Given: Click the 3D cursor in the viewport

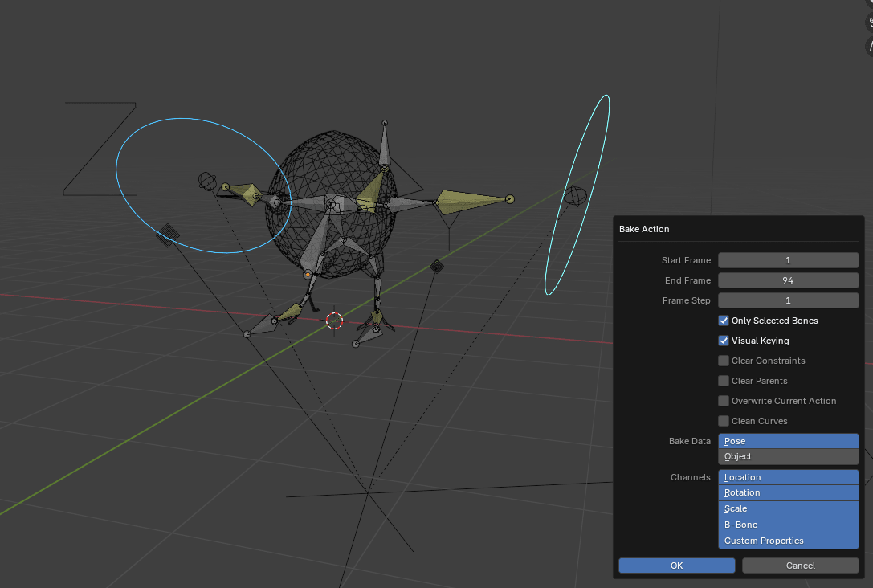Looking at the screenshot, I should pos(334,321).
